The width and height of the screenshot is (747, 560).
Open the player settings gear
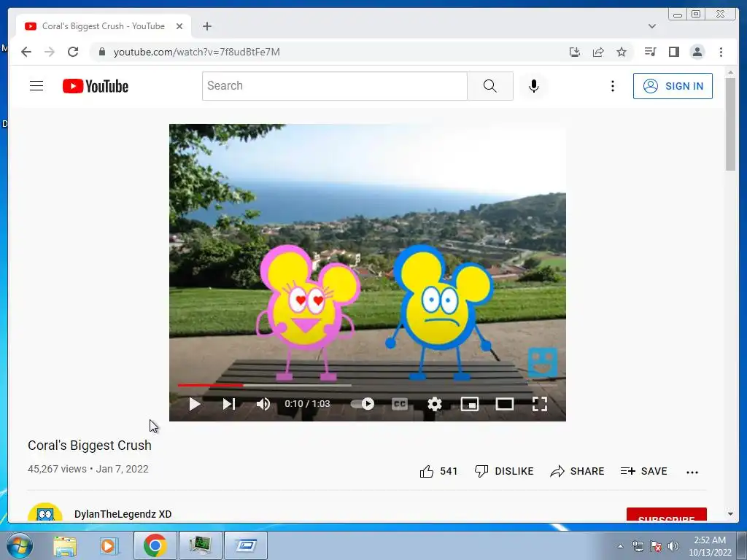coord(435,404)
